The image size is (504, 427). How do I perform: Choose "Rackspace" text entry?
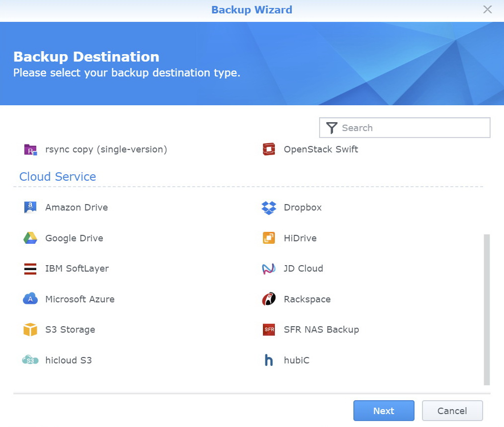307,299
